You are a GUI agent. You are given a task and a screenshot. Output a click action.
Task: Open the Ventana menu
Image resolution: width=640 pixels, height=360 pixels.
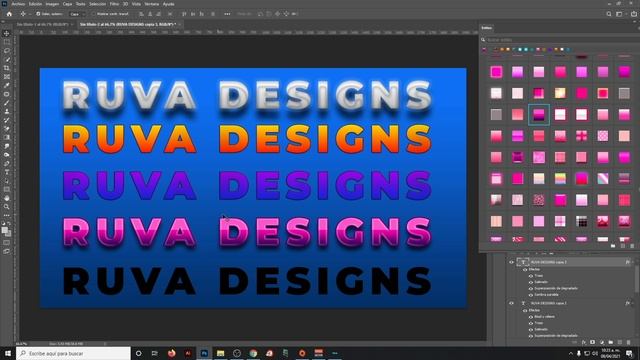click(152, 4)
